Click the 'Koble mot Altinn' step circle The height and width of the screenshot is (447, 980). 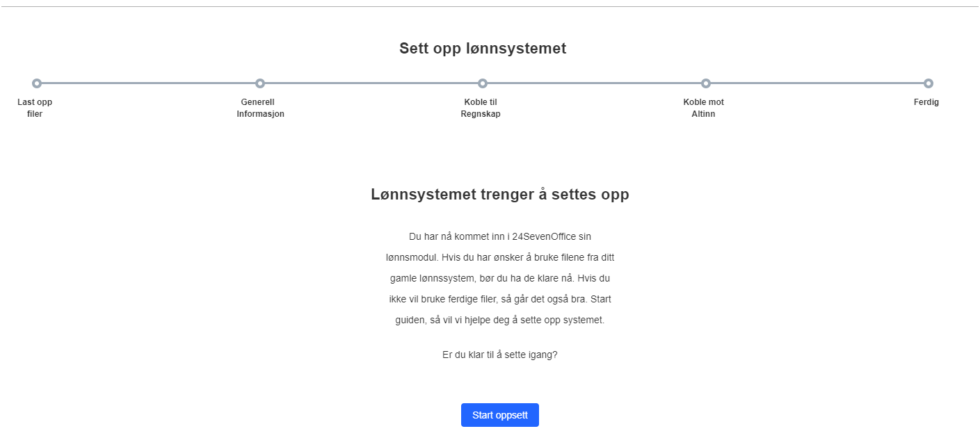pos(706,83)
